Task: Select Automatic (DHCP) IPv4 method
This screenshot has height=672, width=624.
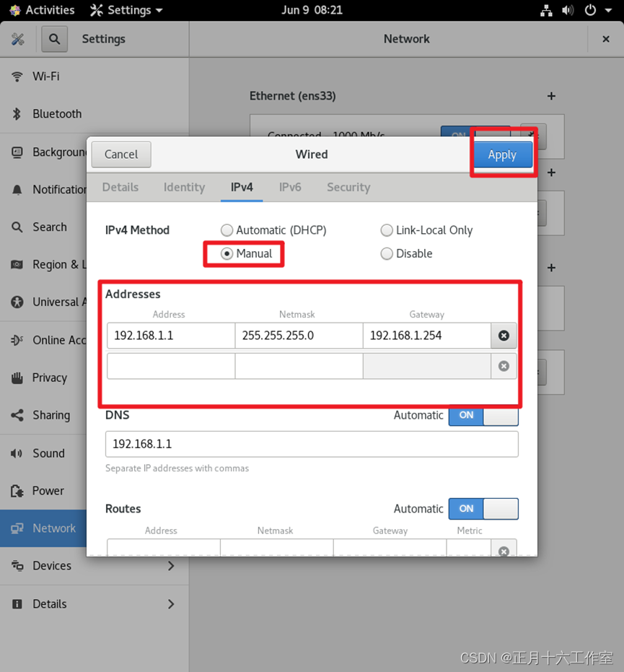Action: pyautogui.click(x=273, y=230)
